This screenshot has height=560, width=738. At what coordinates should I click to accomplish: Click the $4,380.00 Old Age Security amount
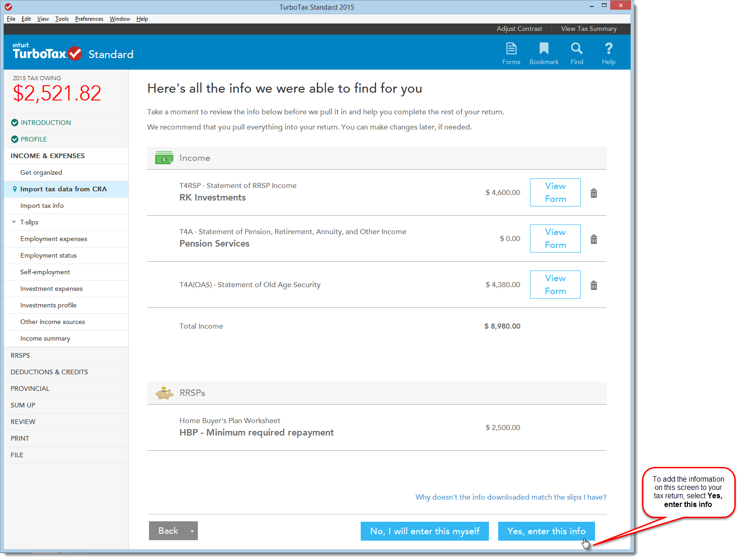[503, 285]
